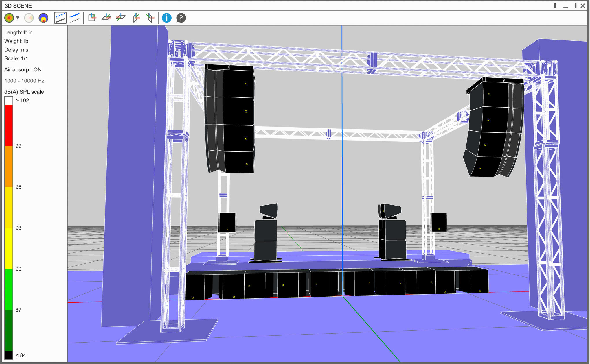Click the SPL mapping concentric circles icon
The height and width of the screenshot is (364, 590).
coord(9,18)
